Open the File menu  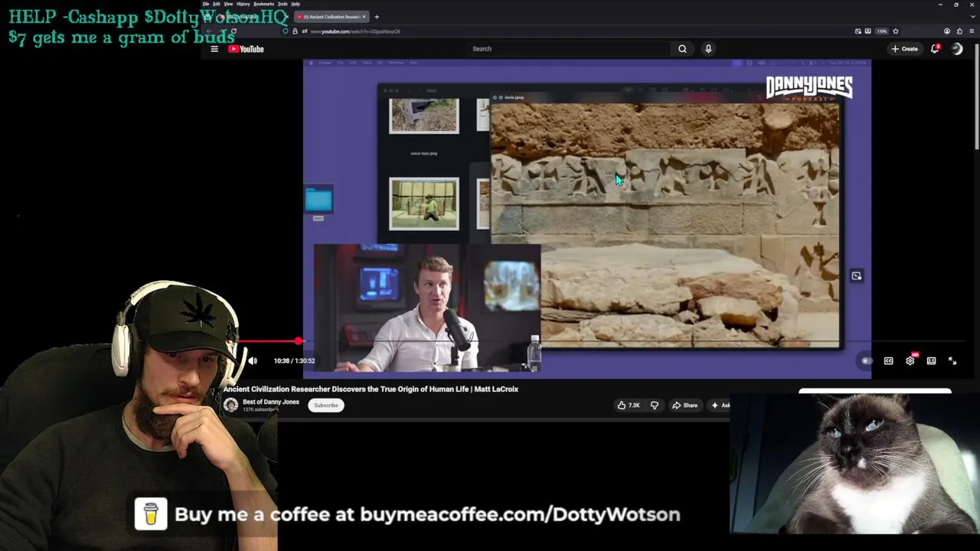pos(205,4)
